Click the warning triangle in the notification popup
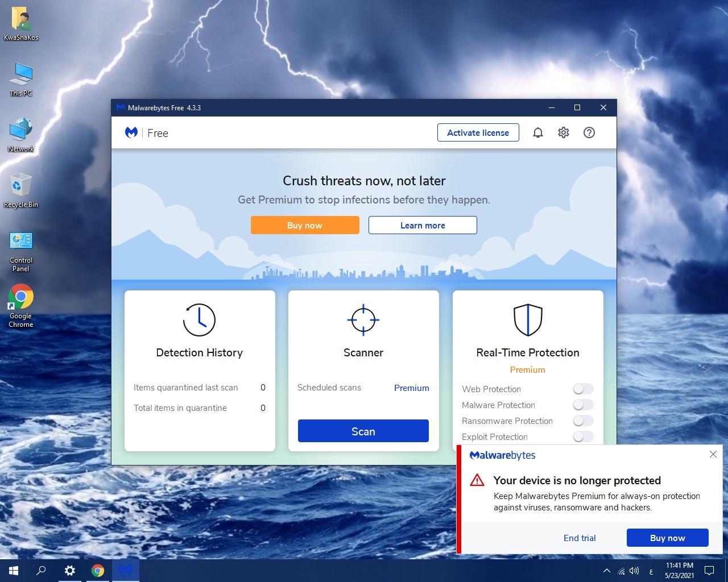The width and height of the screenshot is (728, 582). (x=477, y=480)
